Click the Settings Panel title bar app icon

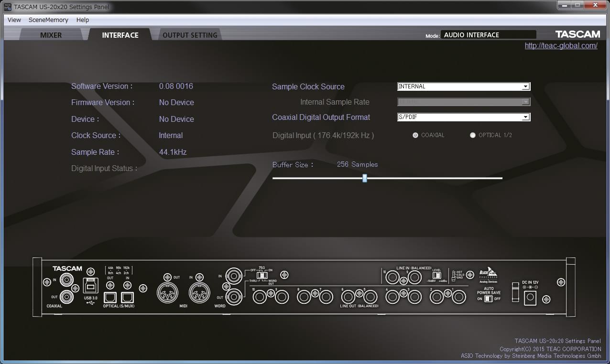tap(8, 7)
